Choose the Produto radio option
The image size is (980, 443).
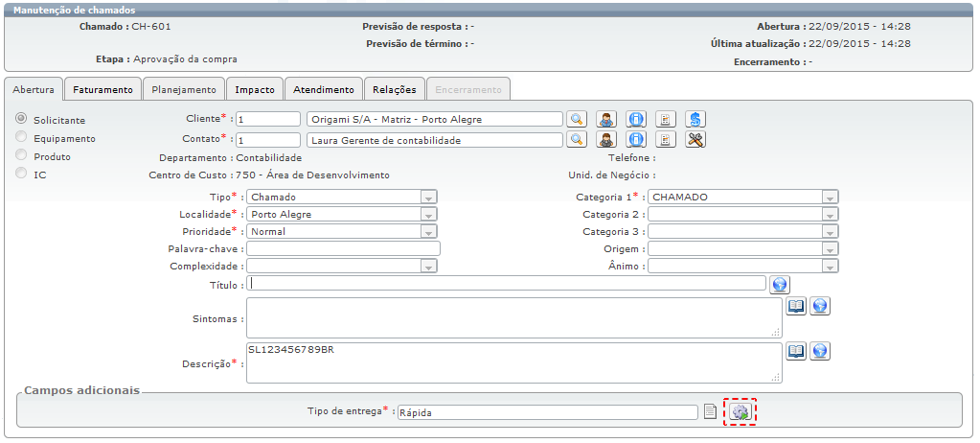[x=21, y=155]
